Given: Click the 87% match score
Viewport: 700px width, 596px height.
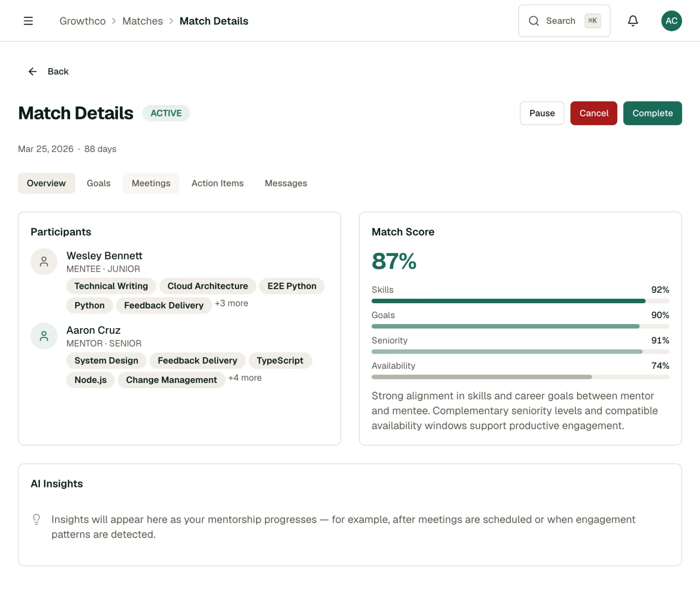Looking at the screenshot, I should pyautogui.click(x=394, y=261).
